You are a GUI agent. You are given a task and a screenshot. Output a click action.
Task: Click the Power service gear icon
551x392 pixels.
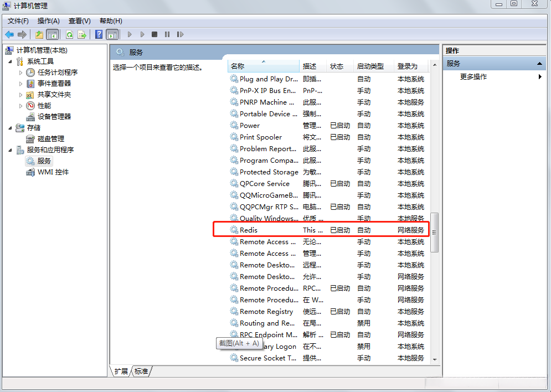[234, 125]
